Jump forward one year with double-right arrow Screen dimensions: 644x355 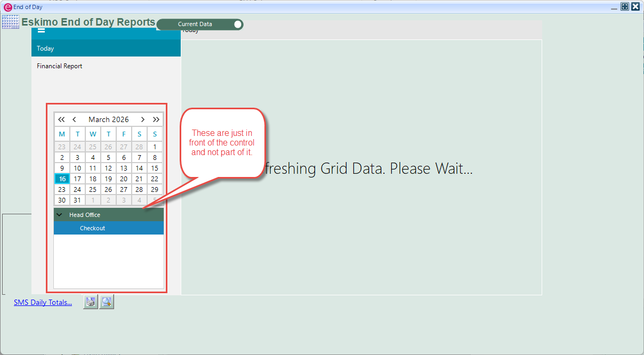156,119
